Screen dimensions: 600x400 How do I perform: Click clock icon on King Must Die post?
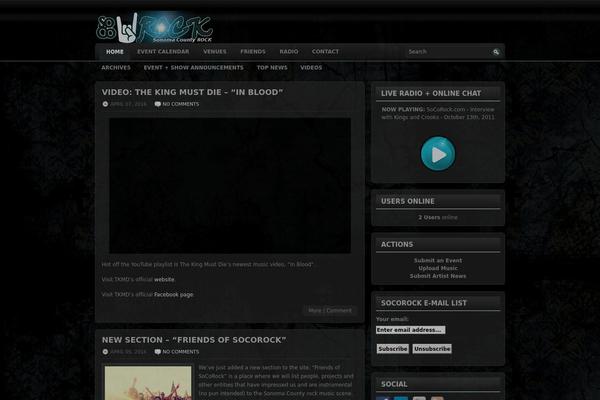(105, 104)
